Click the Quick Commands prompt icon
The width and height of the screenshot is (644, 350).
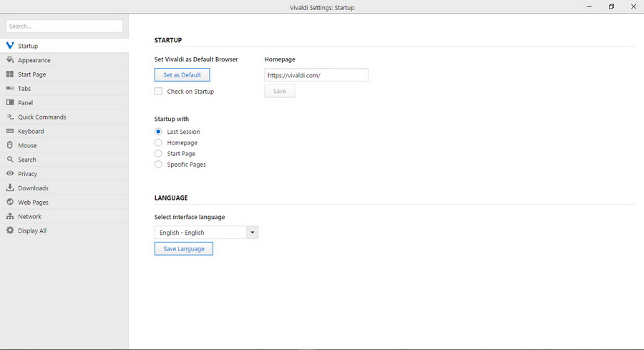[x=10, y=117]
